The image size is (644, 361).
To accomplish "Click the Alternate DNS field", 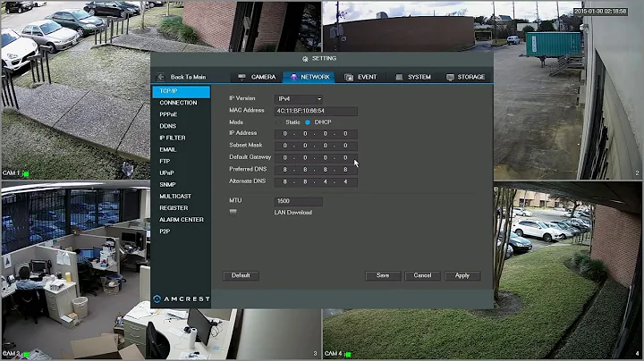I will pos(316,182).
